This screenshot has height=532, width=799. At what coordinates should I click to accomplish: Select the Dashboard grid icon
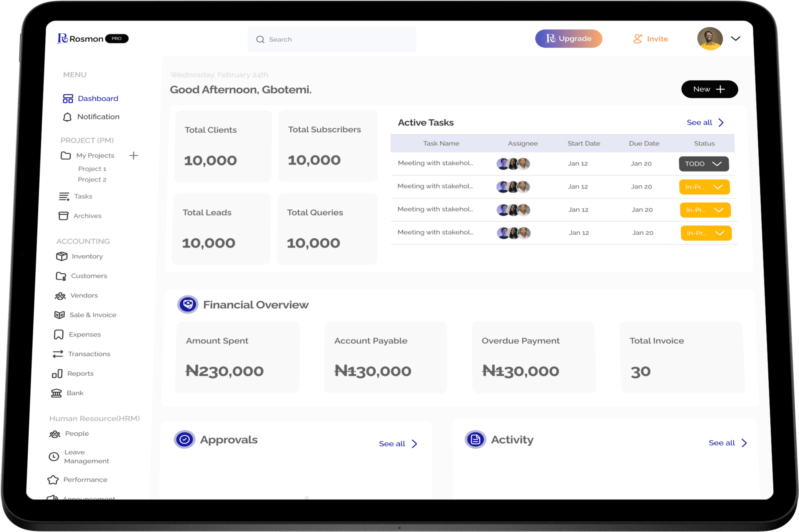pos(68,98)
